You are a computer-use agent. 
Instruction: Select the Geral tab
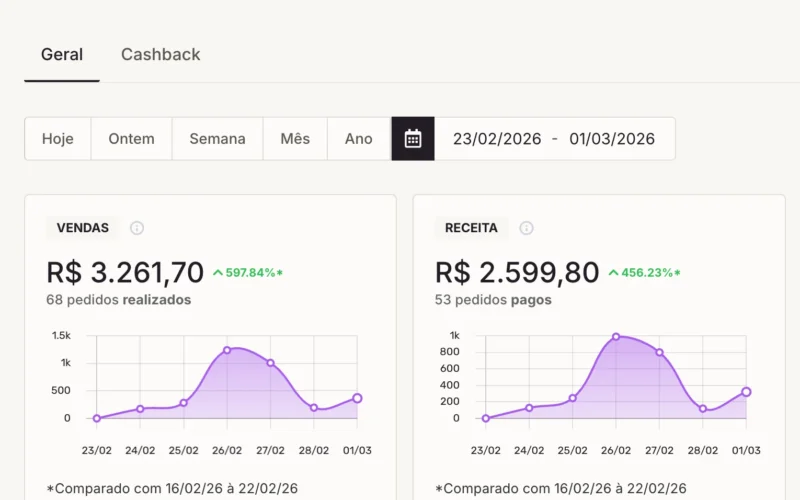point(62,55)
